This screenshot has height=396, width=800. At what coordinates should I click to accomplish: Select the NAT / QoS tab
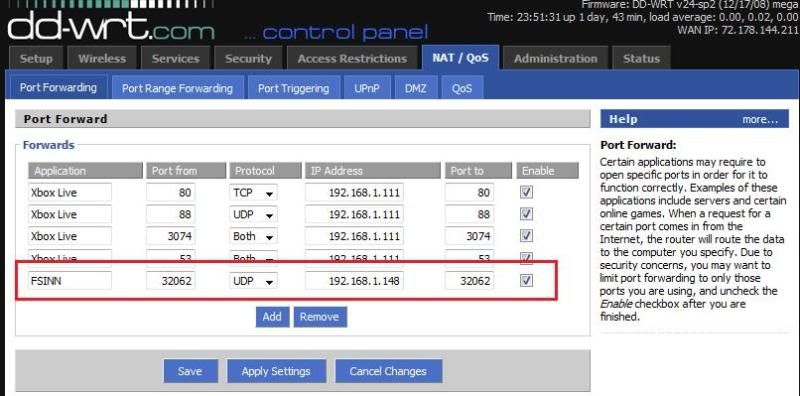(461, 58)
